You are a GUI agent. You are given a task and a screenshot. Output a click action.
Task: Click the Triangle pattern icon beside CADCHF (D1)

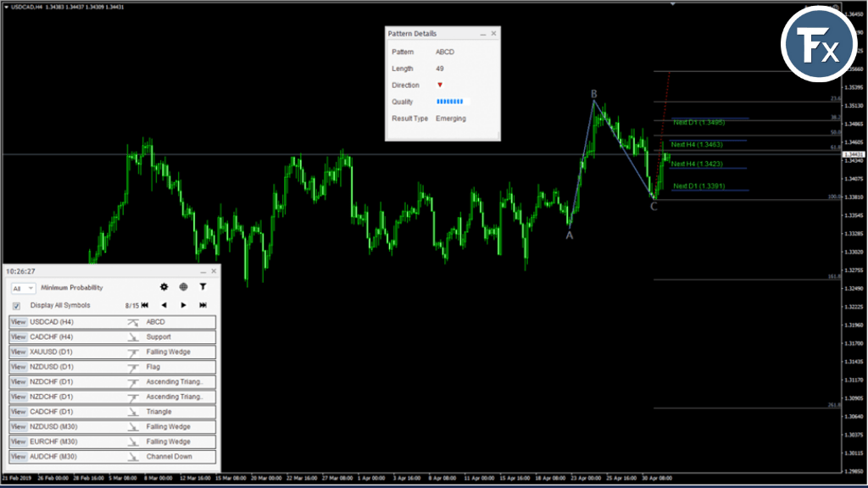click(x=132, y=412)
